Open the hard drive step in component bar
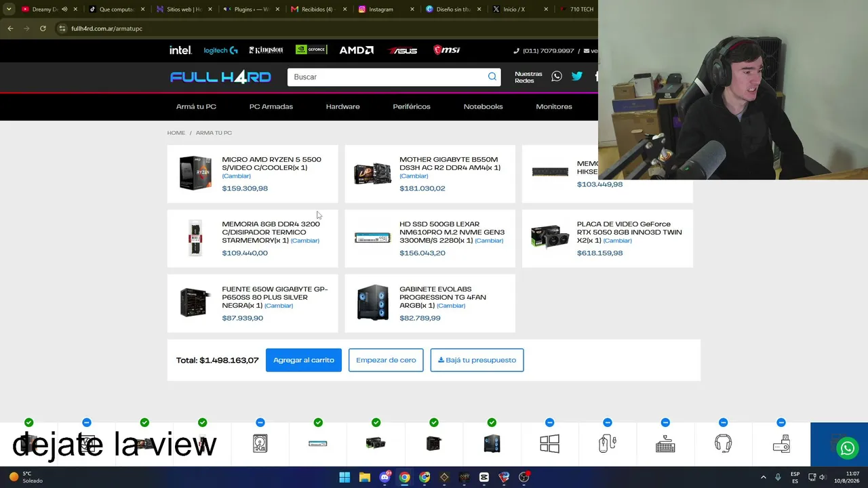This screenshot has width=868, height=488. coord(260,444)
